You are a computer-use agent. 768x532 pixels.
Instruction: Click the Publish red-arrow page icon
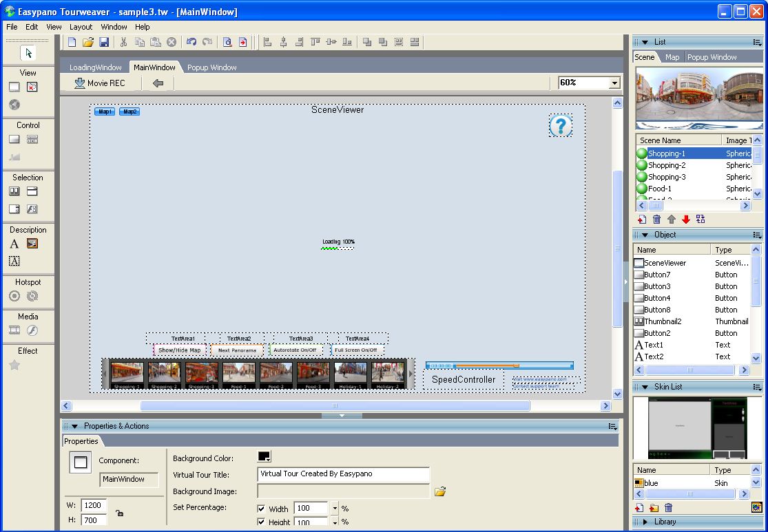pos(243,42)
